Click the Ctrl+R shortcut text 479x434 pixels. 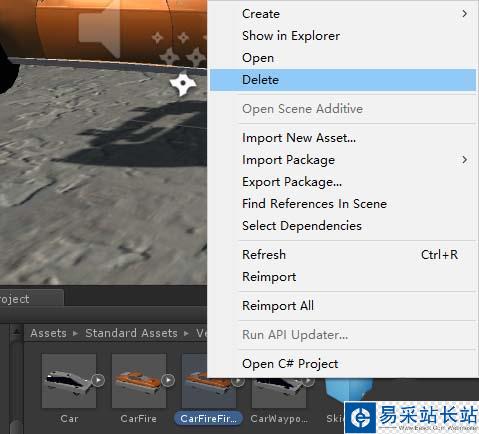(439, 255)
